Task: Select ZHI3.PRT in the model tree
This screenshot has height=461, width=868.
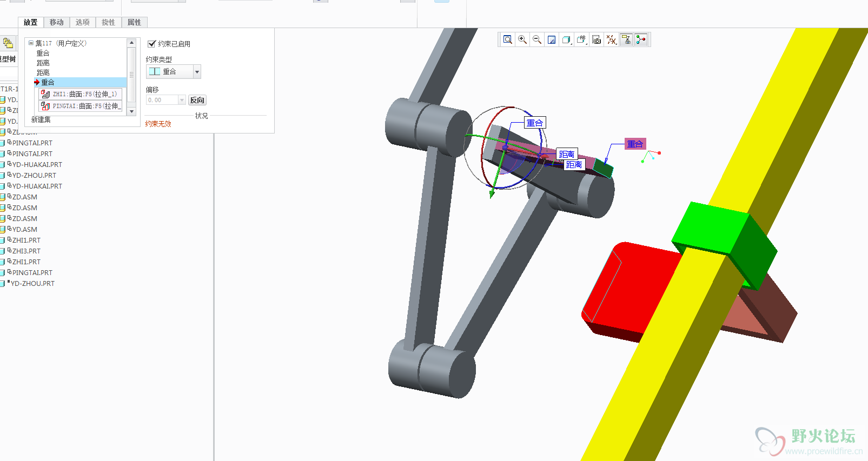Action: coord(26,251)
